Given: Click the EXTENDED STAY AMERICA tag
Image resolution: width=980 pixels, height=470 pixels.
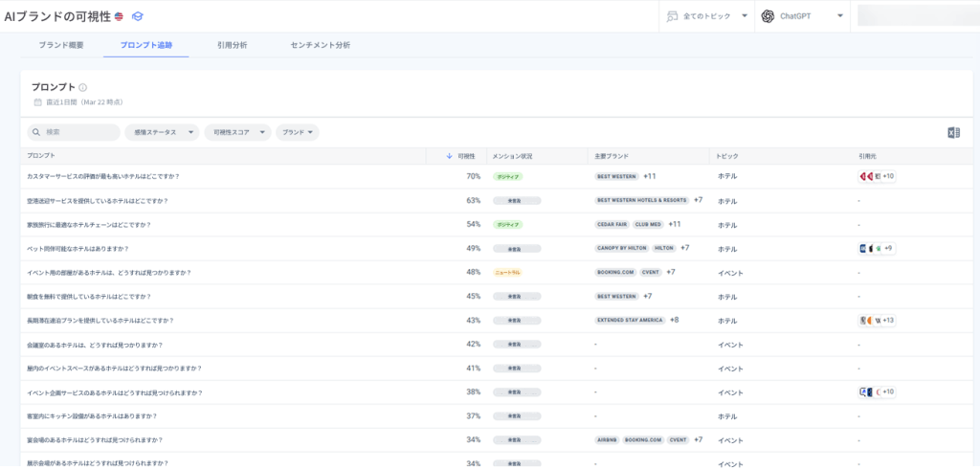Looking at the screenshot, I should tap(630, 320).
